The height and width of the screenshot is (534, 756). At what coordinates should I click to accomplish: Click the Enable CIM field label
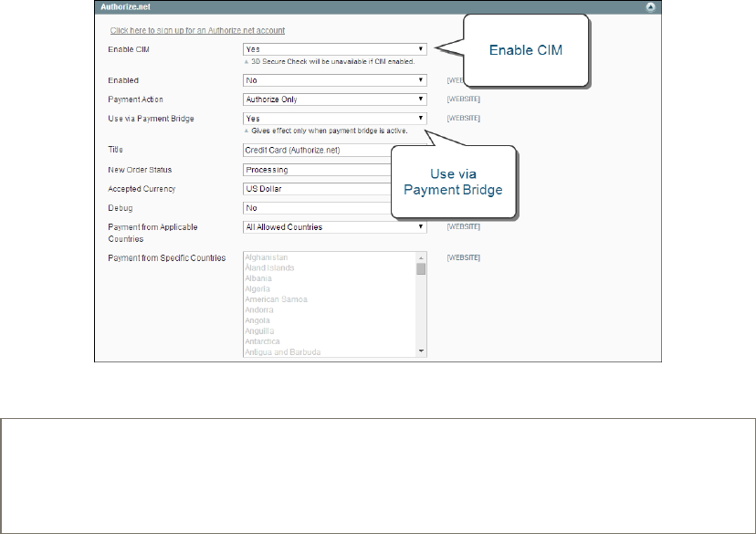point(129,49)
